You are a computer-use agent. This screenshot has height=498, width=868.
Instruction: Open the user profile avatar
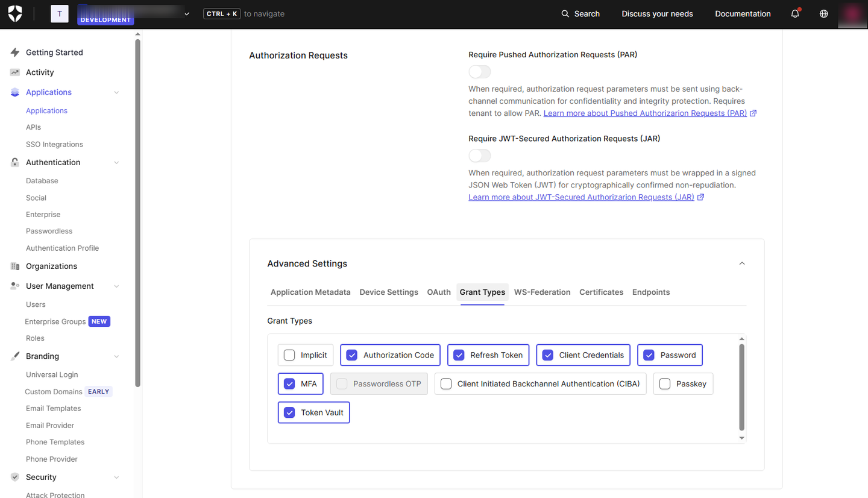pos(852,14)
